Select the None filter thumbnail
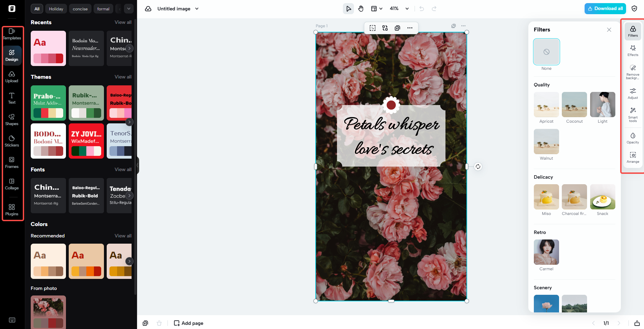 546,52
